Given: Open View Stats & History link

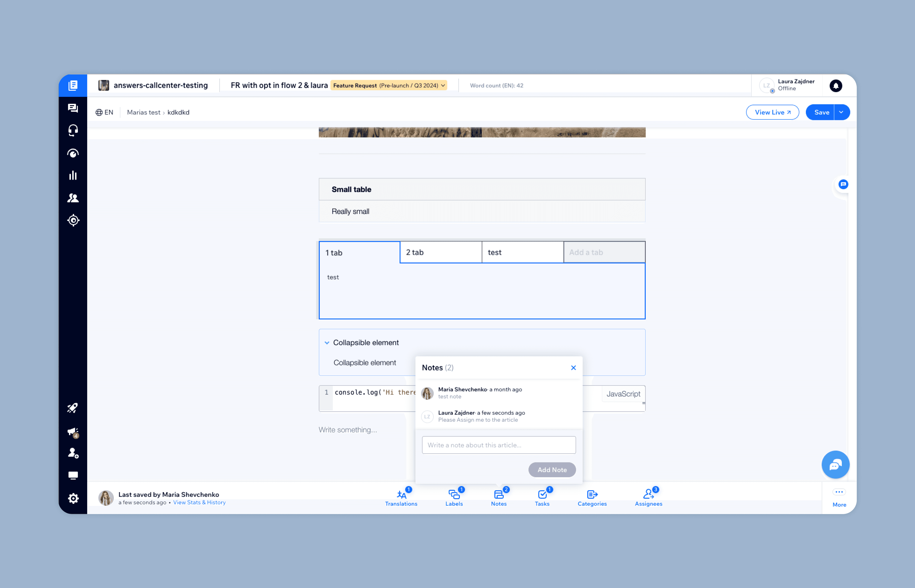Looking at the screenshot, I should coord(199,502).
